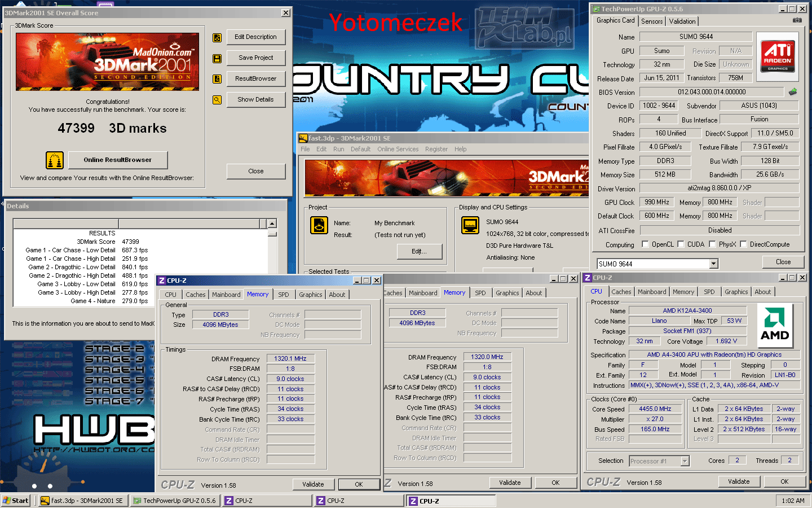Click the system clock showing 1:02 AM

coord(793,501)
